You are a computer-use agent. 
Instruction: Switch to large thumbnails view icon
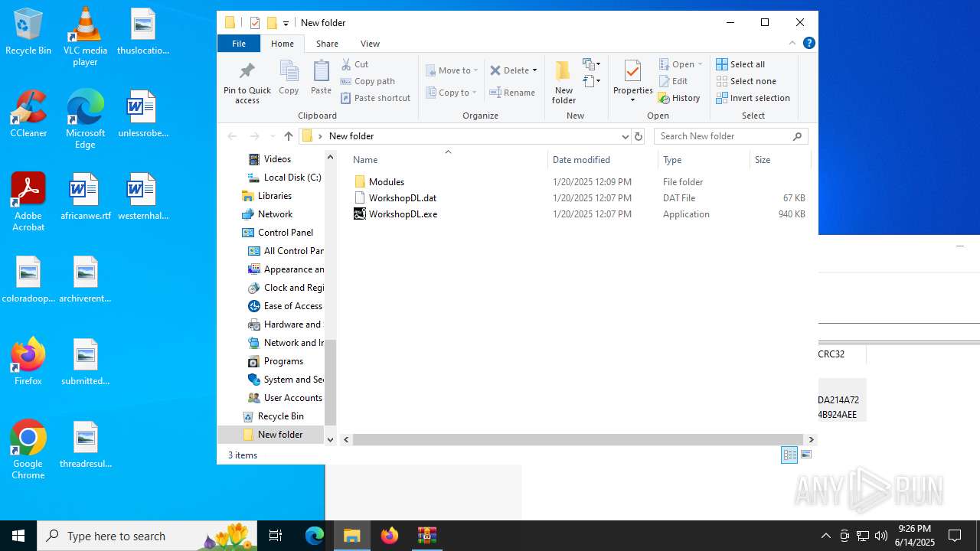pos(805,455)
